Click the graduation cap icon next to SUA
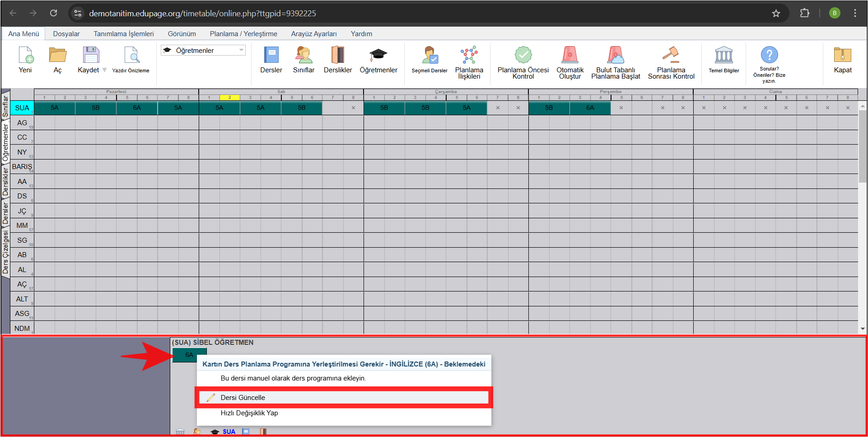868x437 pixels. [215, 432]
